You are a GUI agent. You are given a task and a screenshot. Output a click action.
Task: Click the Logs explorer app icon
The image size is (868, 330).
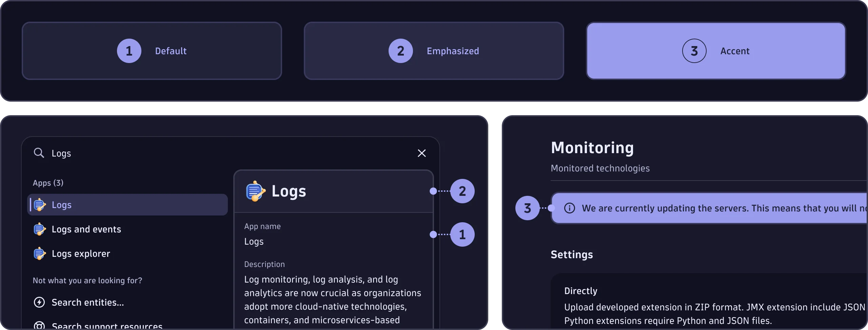pos(40,254)
